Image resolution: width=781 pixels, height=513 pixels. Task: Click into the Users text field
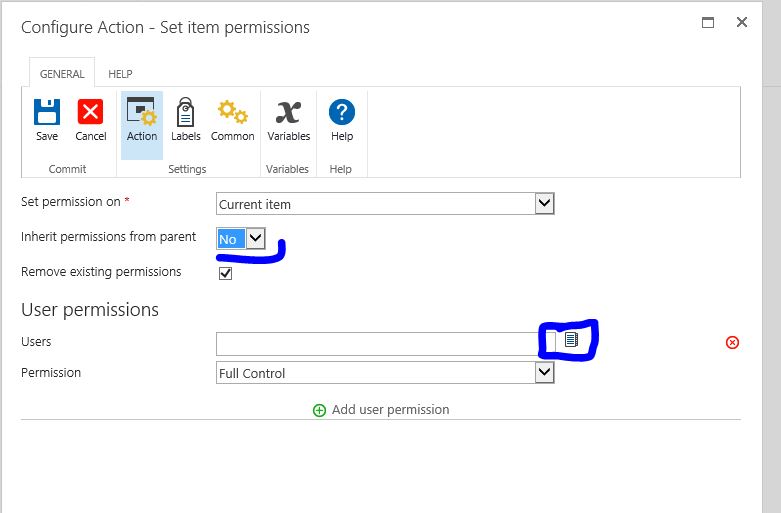pos(380,343)
